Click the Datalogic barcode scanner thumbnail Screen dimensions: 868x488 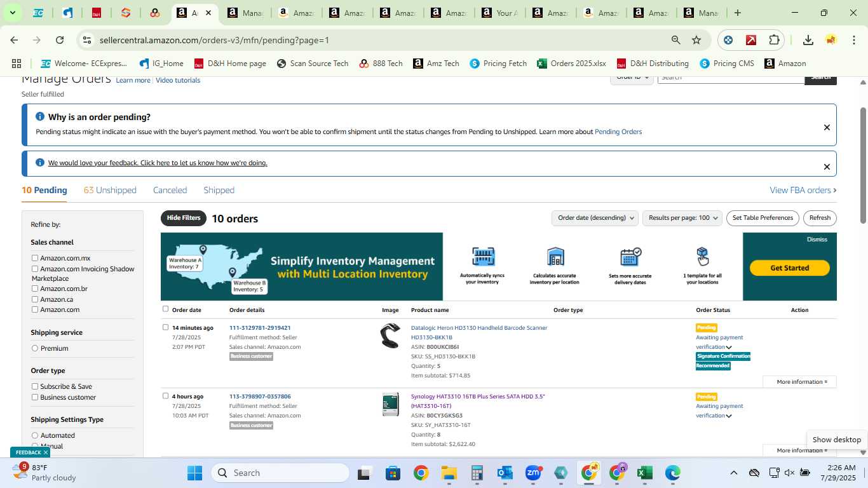390,336
